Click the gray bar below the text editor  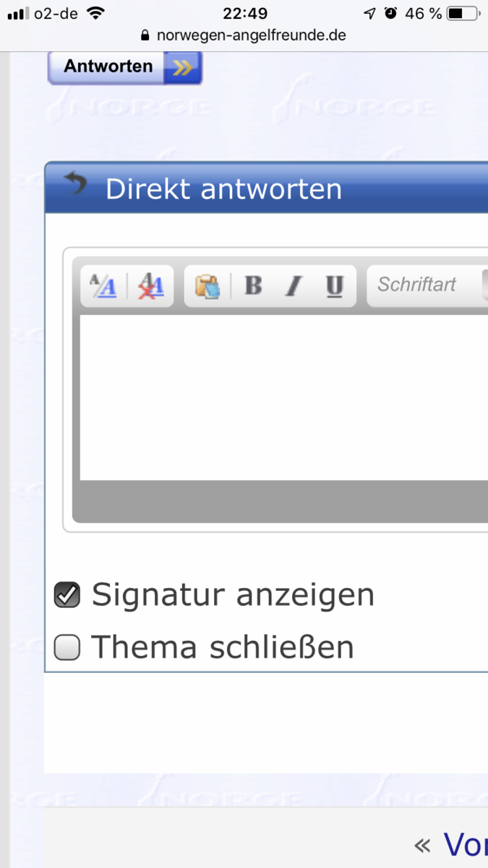tap(282, 501)
